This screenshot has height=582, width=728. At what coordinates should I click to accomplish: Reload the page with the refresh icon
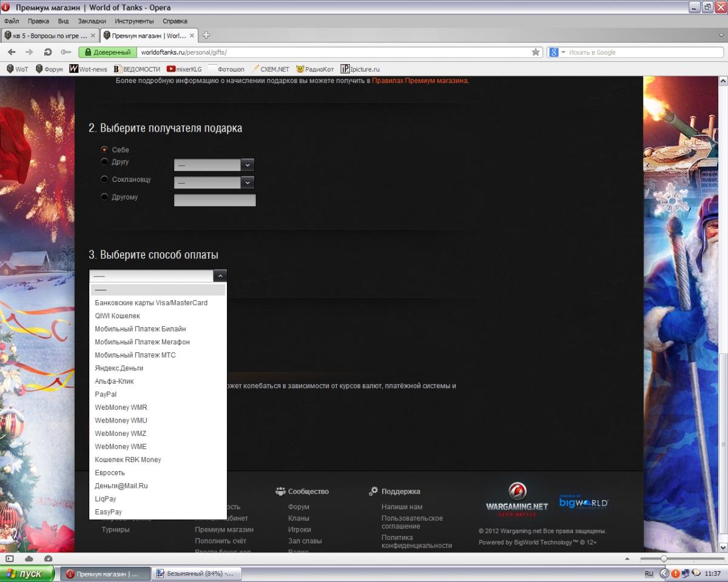(47, 52)
